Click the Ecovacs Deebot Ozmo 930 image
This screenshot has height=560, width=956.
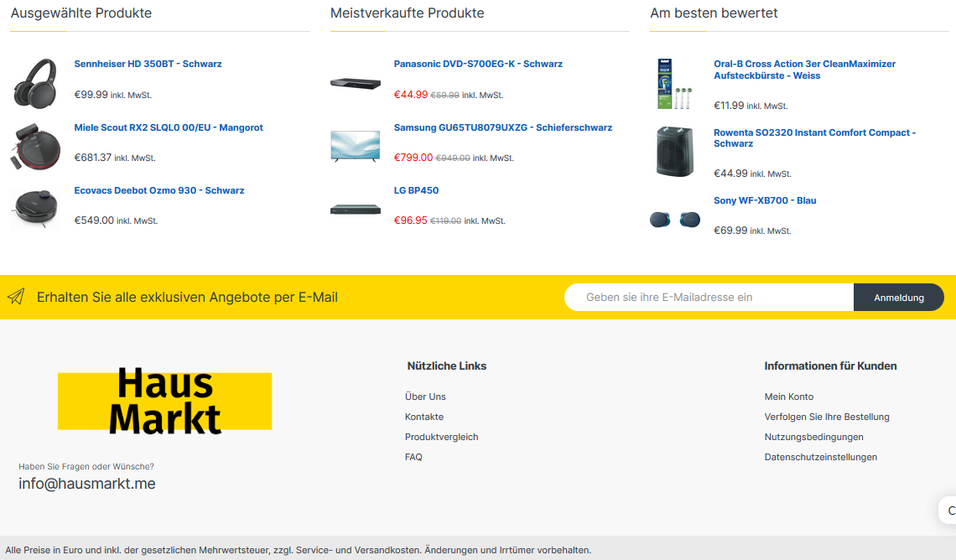35,209
